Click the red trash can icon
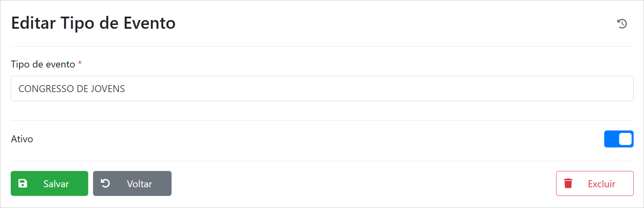The image size is (644, 208). click(568, 183)
